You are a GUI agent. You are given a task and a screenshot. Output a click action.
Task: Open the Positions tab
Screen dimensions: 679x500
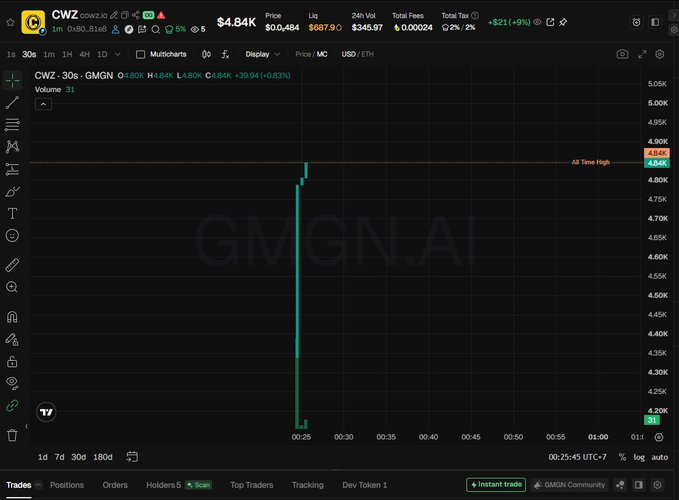click(67, 485)
